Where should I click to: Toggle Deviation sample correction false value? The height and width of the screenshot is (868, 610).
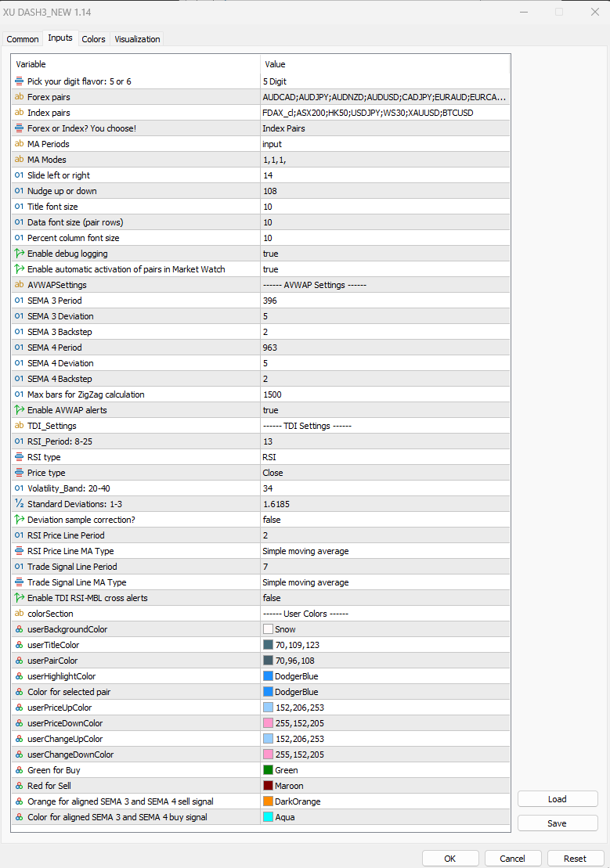pyautogui.click(x=384, y=520)
